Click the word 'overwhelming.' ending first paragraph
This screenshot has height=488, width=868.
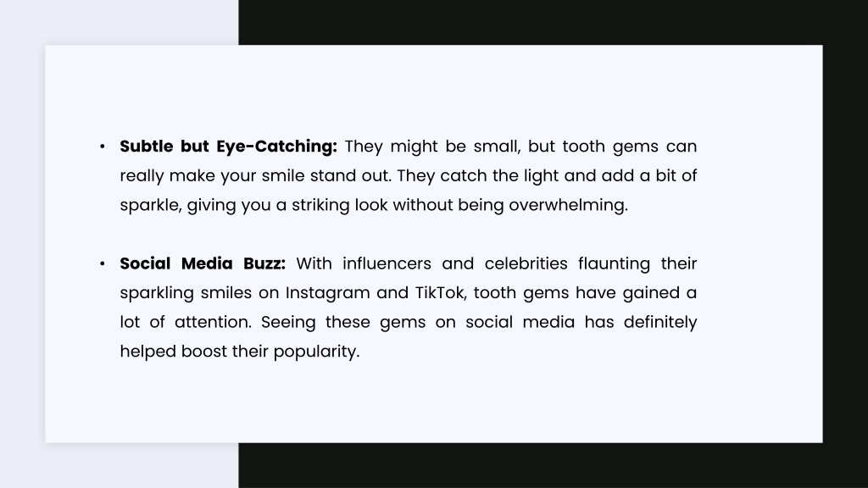[x=569, y=205]
